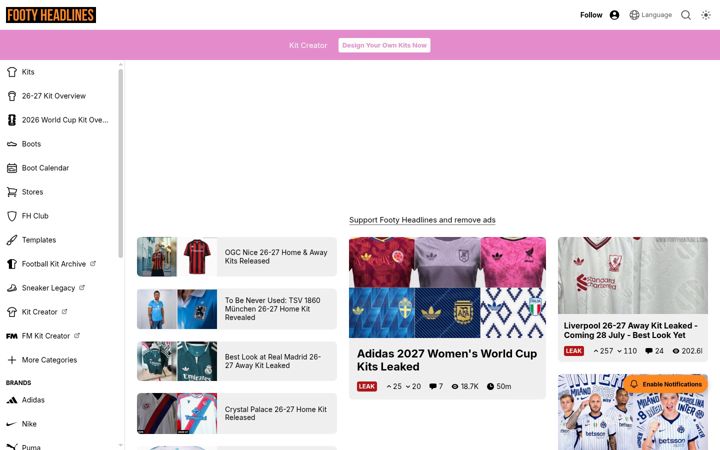Click Support Footy Headlines and remove ads

pos(422,220)
